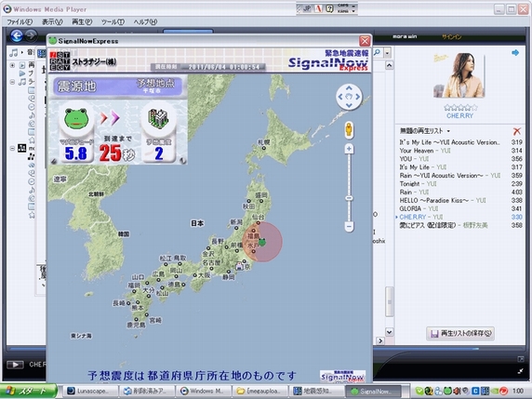This screenshot has height=399, width=532.
Task: Collapse the lower library tree node
Action: 12,148
